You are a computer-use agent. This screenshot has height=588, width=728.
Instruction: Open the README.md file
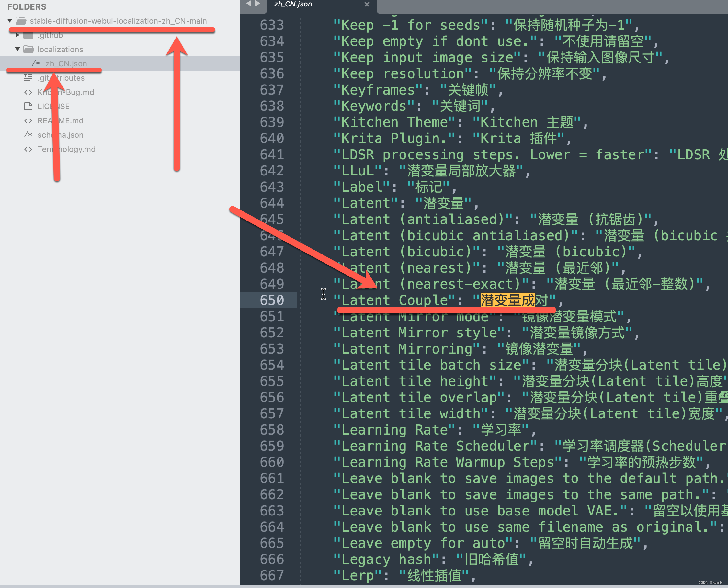(59, 121)
